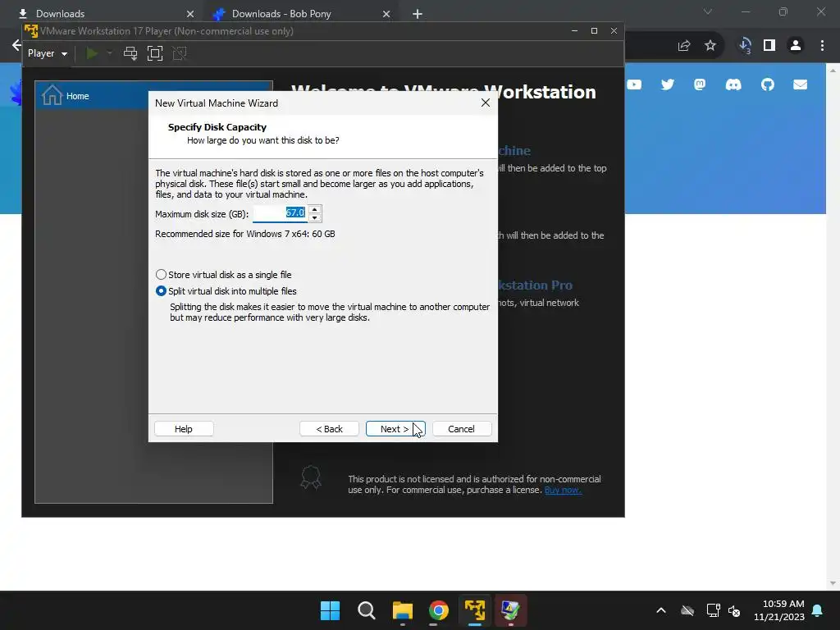Click the OneDrive cloud tray icon

pos(687,610)
